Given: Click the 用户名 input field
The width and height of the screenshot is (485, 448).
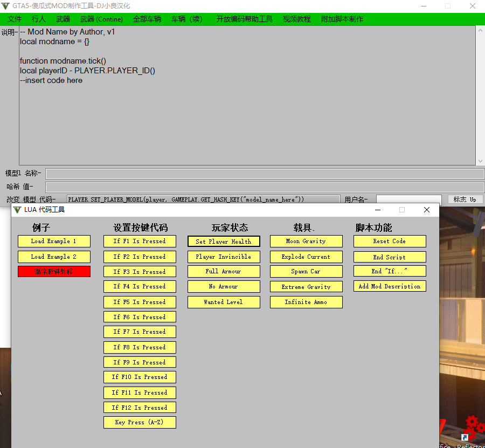Looking at the screenshot, I should click(x=408, y=199).
